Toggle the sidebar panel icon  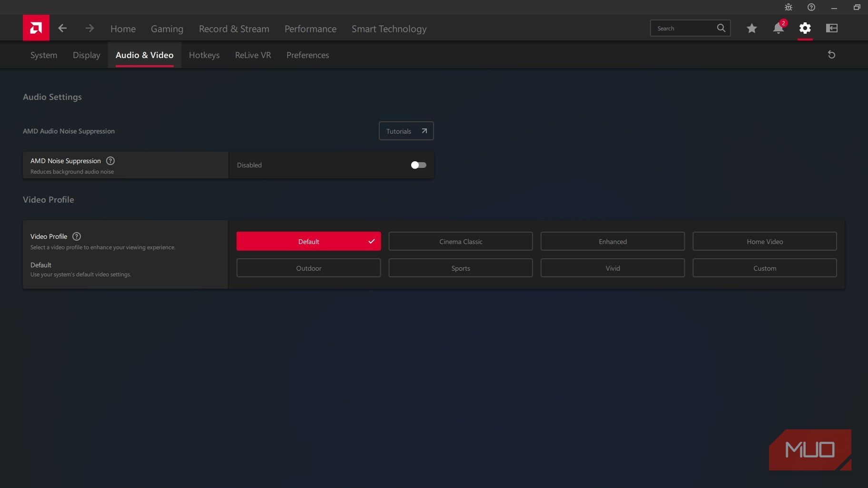(x=831, y=28)
